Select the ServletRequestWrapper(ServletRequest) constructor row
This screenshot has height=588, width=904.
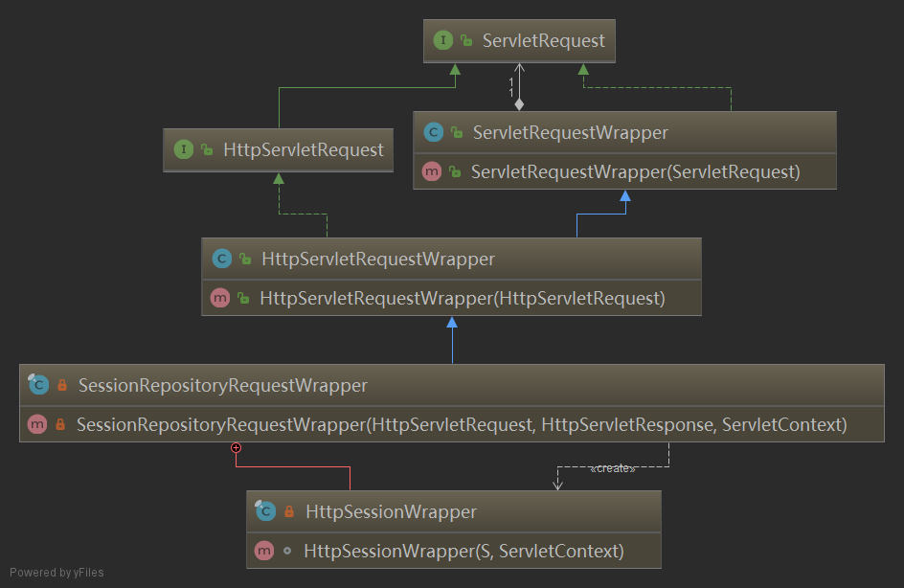625,171
